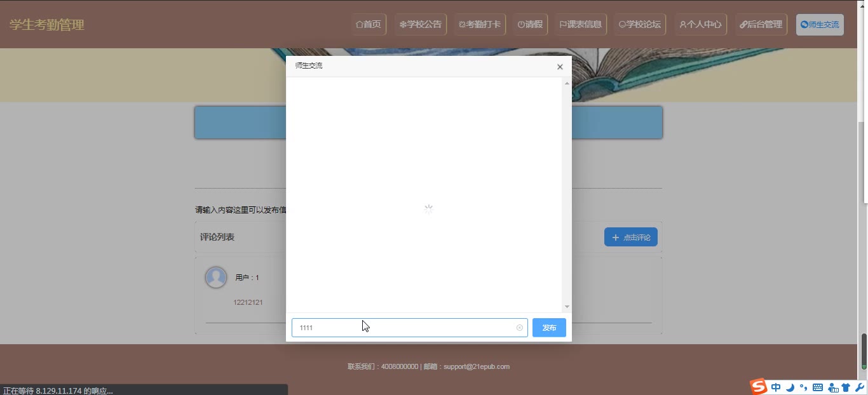Image resolution: width=868 pixels, height=395 pixels.
Task: Open the 后台管理 admin backend
Action: pos(761,25)
